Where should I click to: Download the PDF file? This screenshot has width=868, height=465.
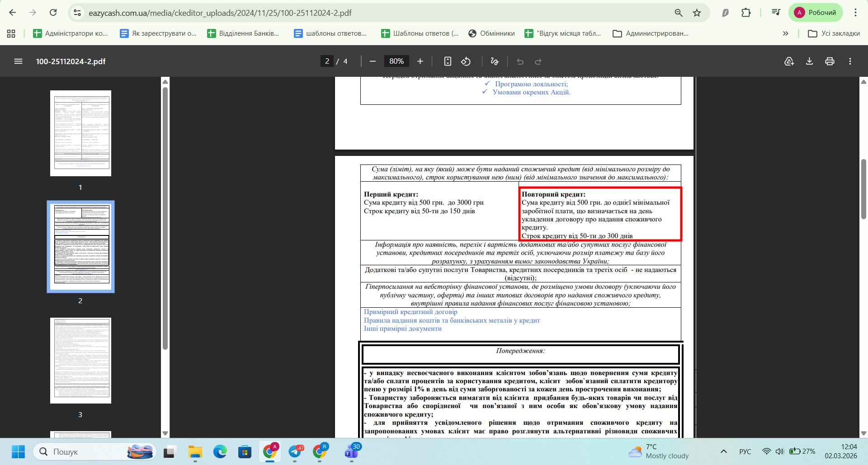click(809, 61)
